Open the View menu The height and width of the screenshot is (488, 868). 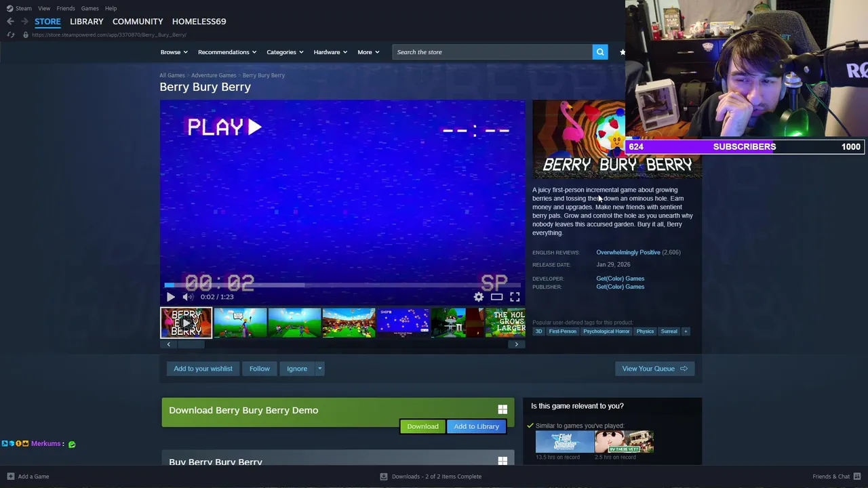coord(44,8)
